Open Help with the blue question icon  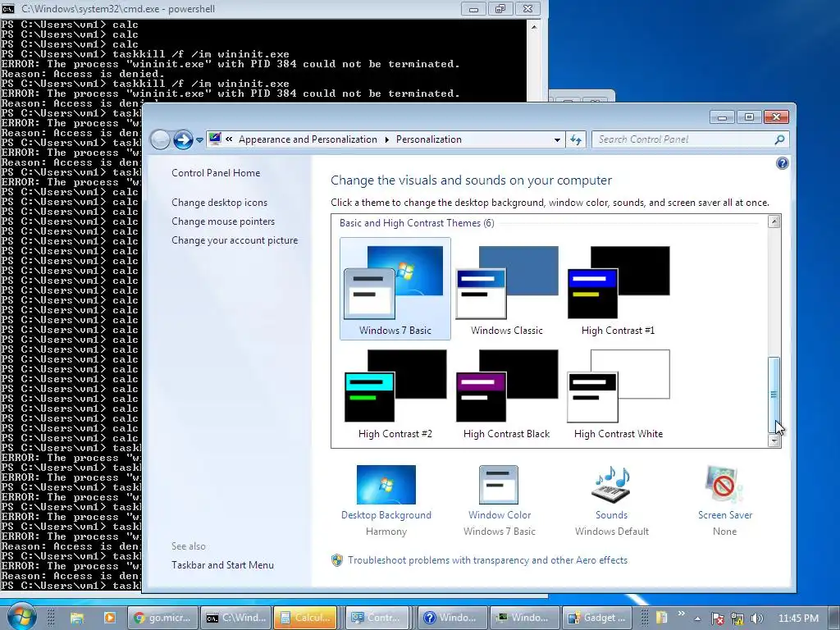[x=782, y=163]
